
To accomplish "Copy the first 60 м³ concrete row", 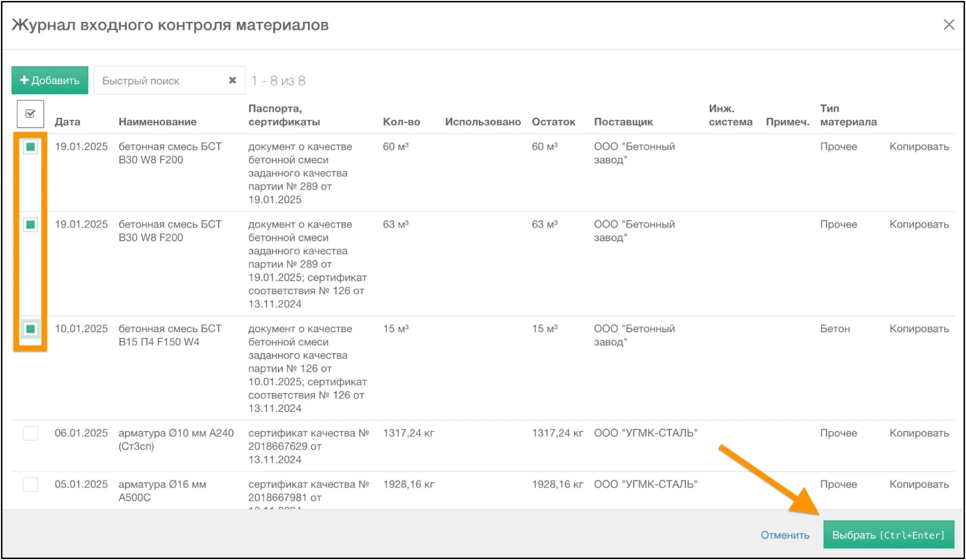I will (918, 147).
